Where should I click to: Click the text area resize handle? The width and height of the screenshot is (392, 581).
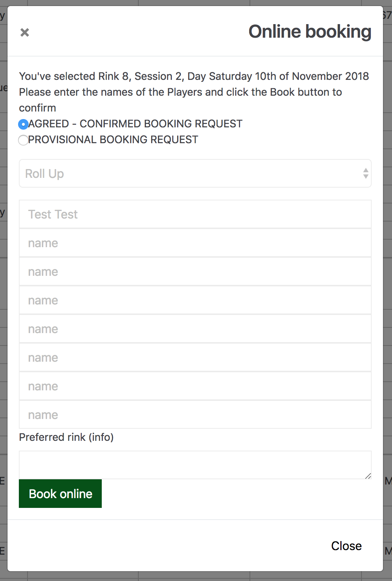click(x=368, y=476)
